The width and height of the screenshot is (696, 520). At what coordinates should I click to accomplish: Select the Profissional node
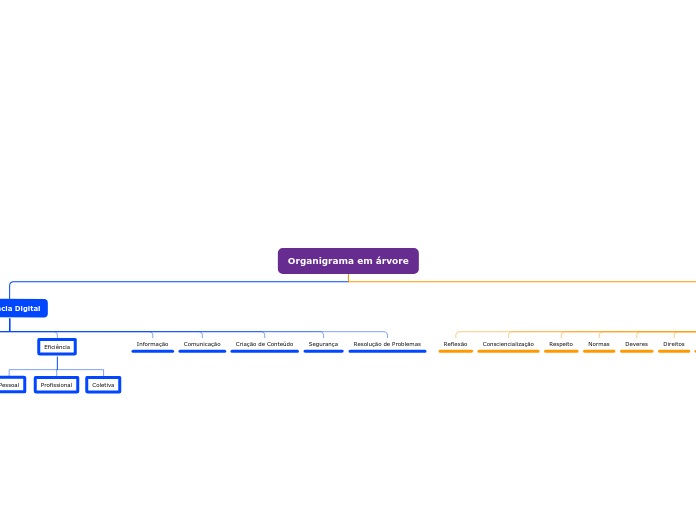tap(56, 385)
